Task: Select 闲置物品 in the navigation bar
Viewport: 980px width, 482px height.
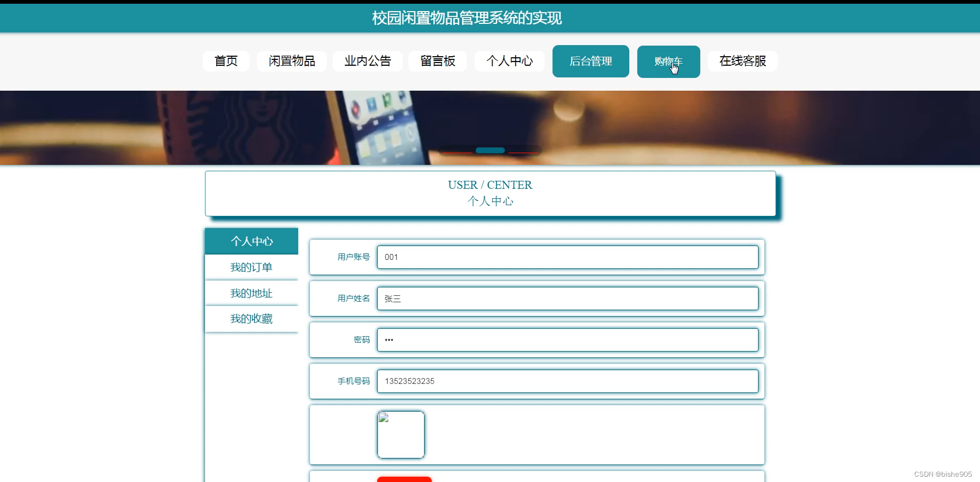Action: (291, 61)
